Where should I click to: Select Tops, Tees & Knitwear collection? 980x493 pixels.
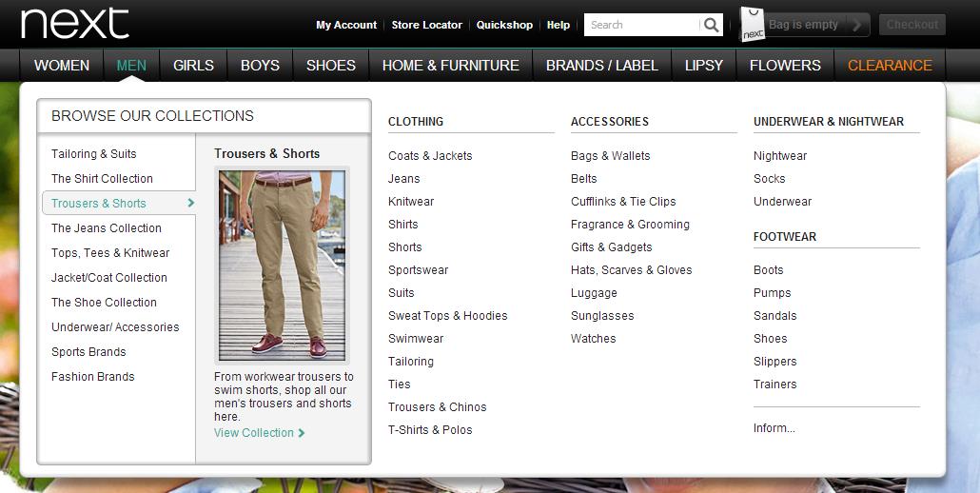tap(110, 252)
